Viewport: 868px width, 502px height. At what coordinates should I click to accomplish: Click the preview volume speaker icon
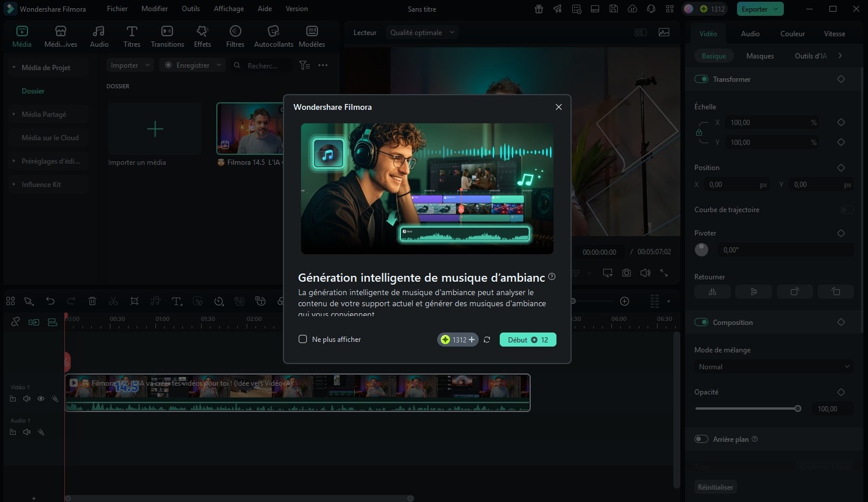pos(645,273)
